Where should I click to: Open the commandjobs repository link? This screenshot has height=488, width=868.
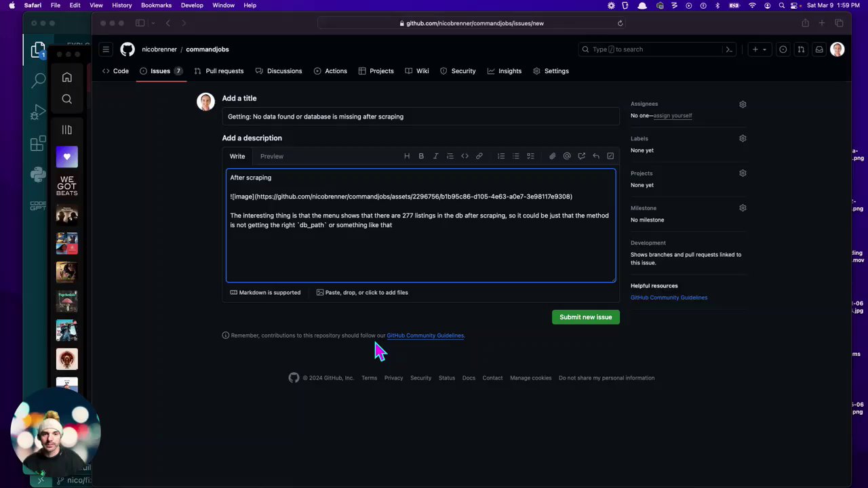208,49
